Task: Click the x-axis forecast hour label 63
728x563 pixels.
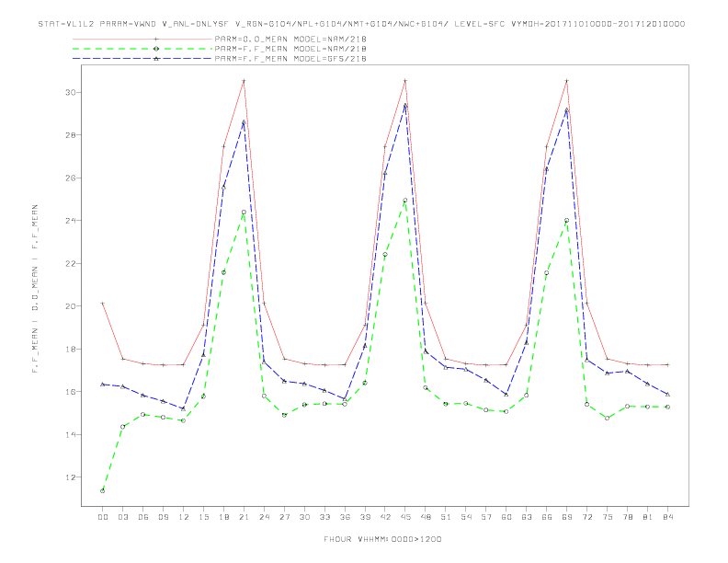Action: (527, 517)
